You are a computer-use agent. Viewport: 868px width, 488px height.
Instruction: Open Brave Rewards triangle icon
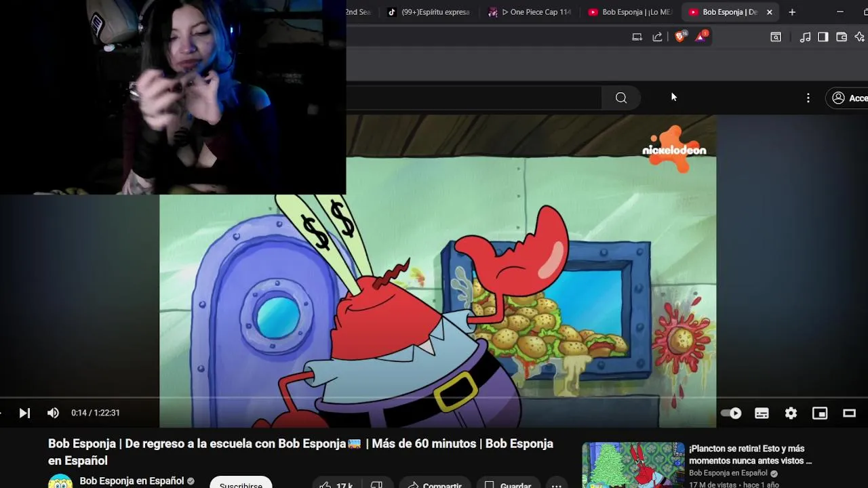701,37
